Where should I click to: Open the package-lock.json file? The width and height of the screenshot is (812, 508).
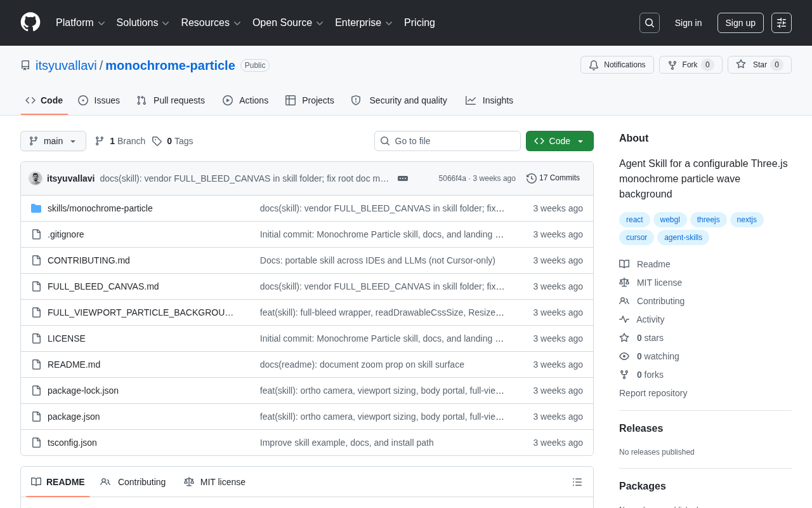coord(83,391)
